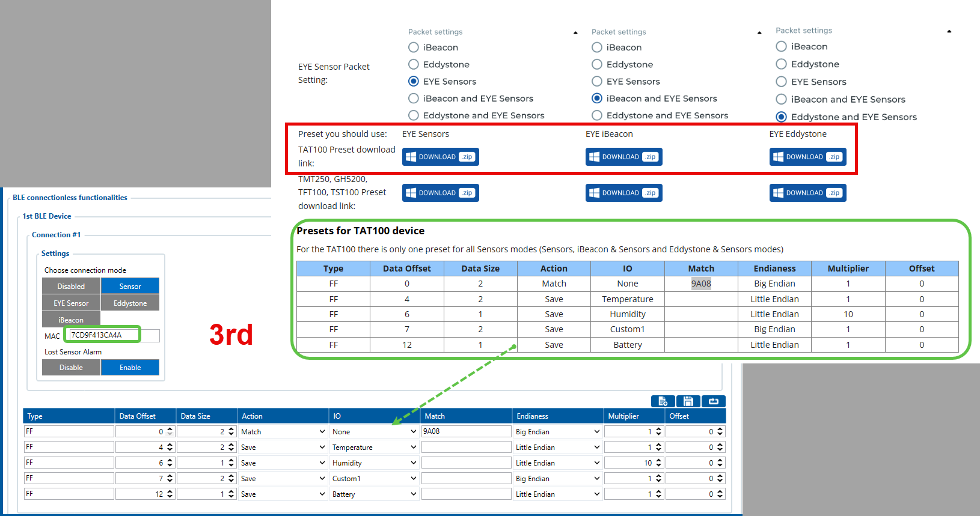Download the TMT250 preset zip in the rightmost column
Image resolution: width=980 pixels, height=516 pixels.
point(807,193)
